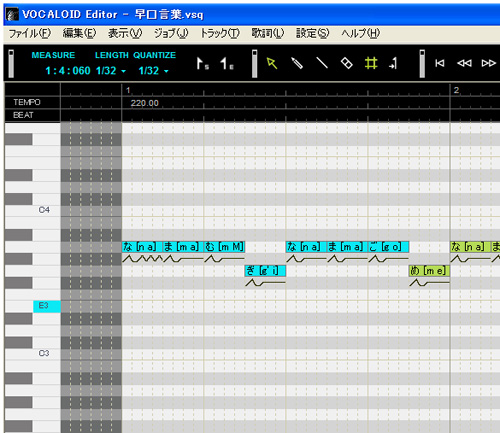Toggle the grid snap icon
Viewport: 500px width, 433px height.
click(371, 63)
